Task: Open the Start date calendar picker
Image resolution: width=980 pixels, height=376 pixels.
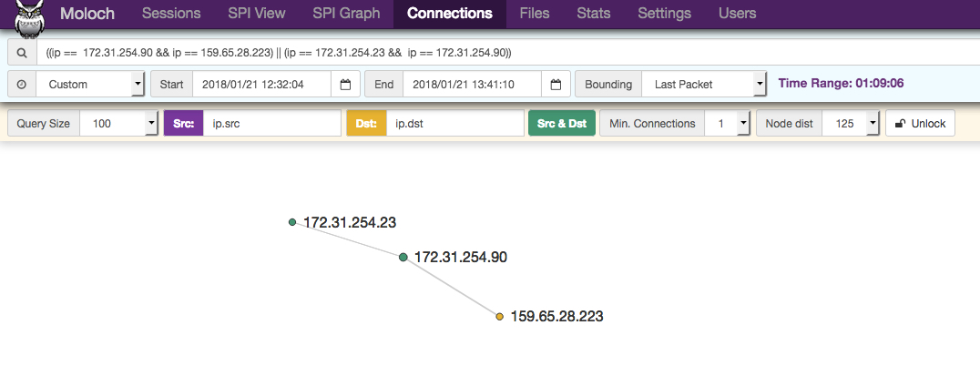Action: [345, 85]
